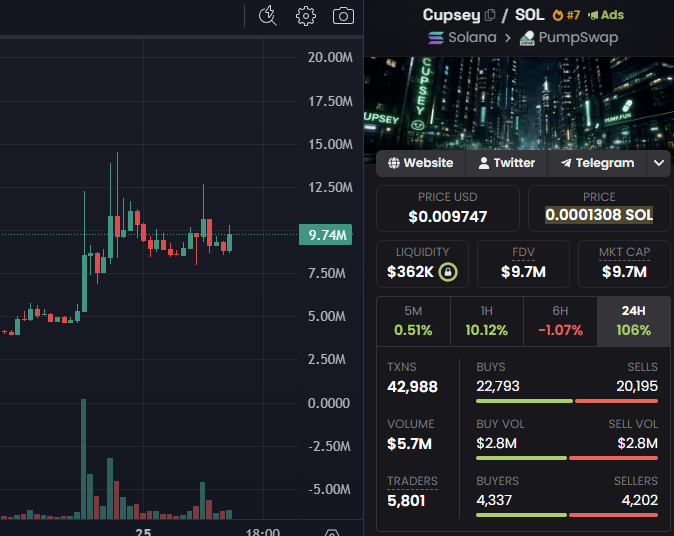Viewport: 674px width, 536px height.
Task: Expand more links chevron next to Telegram
Action: [x=659, y=163]
